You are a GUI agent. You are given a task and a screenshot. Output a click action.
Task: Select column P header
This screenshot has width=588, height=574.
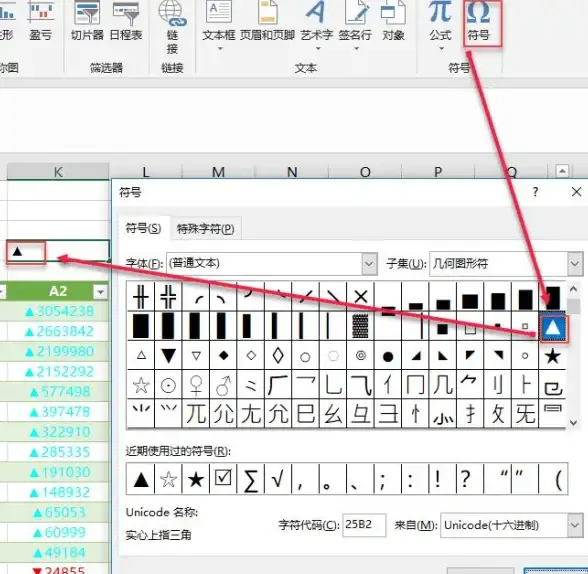438,172
